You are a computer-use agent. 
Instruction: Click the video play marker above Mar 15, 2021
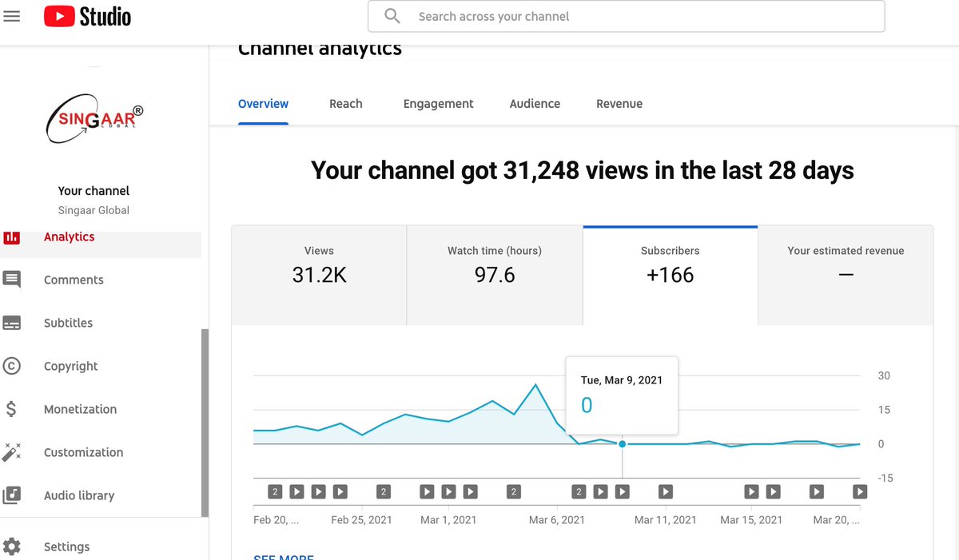click(751, 491)
